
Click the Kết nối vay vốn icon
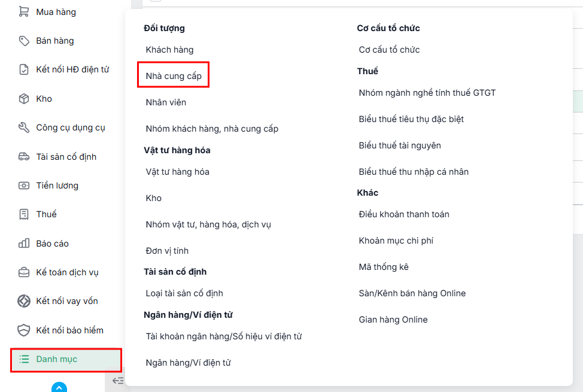(x=24, y=301)
